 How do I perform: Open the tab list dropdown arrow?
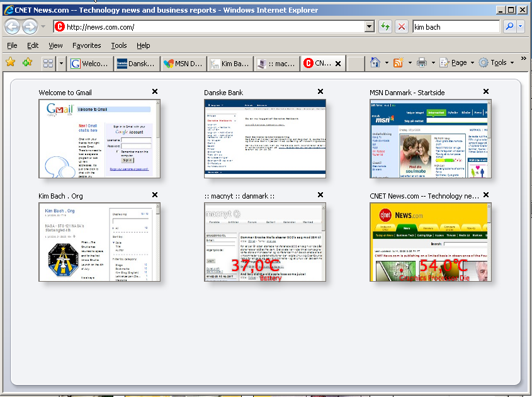coord(61,63)
